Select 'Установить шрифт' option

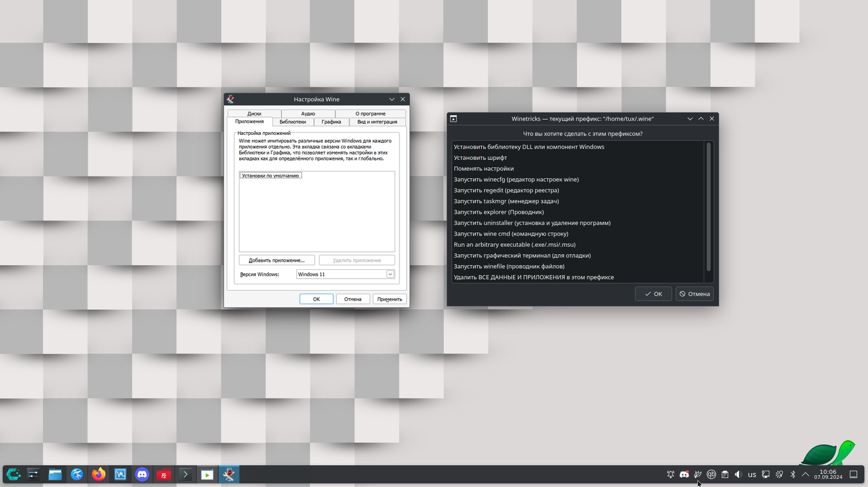[578, 158]
